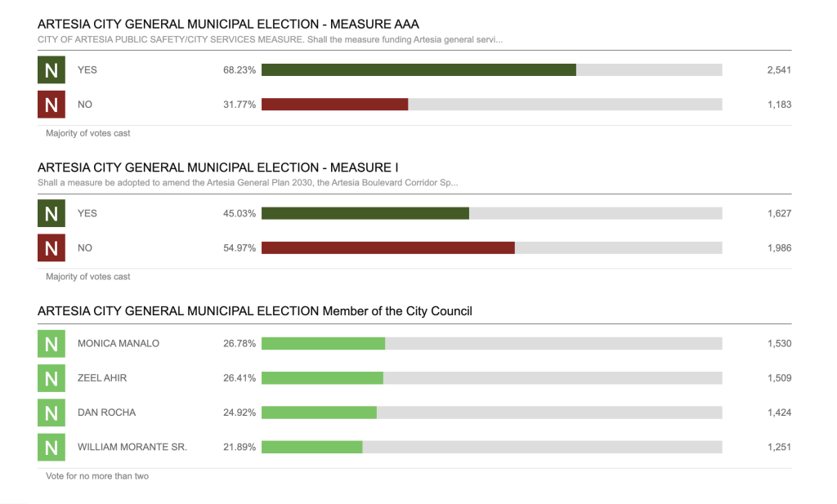
Task: Expand the truncated Measure AAA description text
Action: coord(270,40)
